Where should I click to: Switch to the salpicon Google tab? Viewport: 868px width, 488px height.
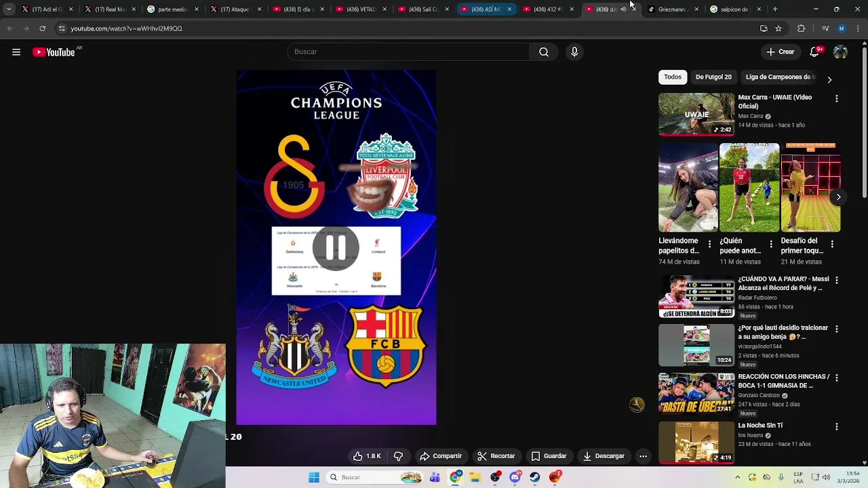point(734,9)
